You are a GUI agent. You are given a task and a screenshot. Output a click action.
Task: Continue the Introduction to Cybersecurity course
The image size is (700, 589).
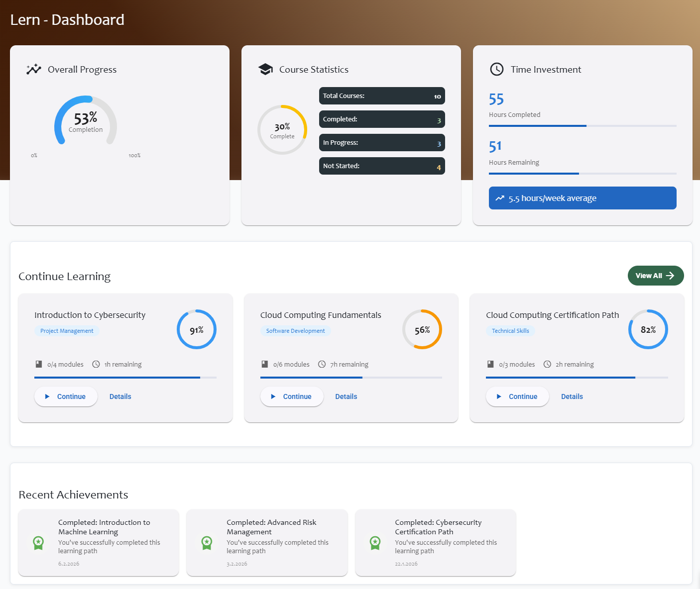point(66,396)
